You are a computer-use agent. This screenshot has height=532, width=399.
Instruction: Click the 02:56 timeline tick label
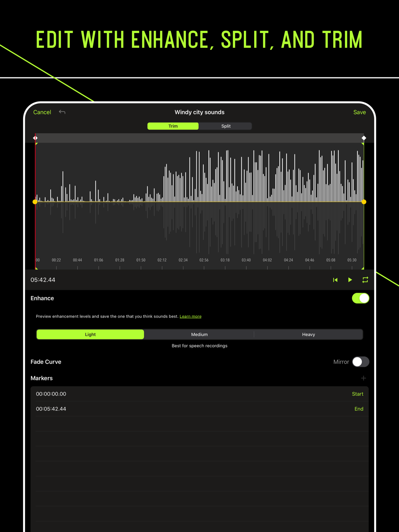pos(204,260)
